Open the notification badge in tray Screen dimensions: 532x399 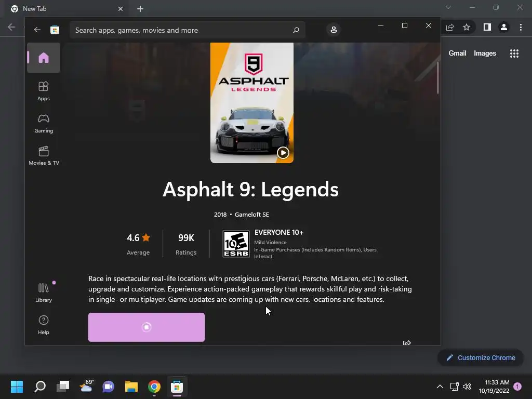(x=517, y=387)
